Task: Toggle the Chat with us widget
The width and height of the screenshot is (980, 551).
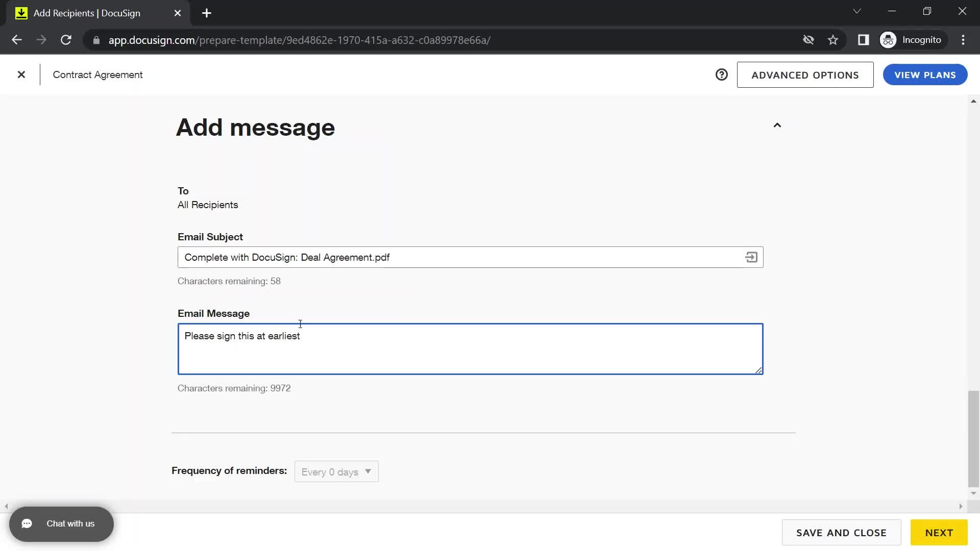Action: coord(62,523)
